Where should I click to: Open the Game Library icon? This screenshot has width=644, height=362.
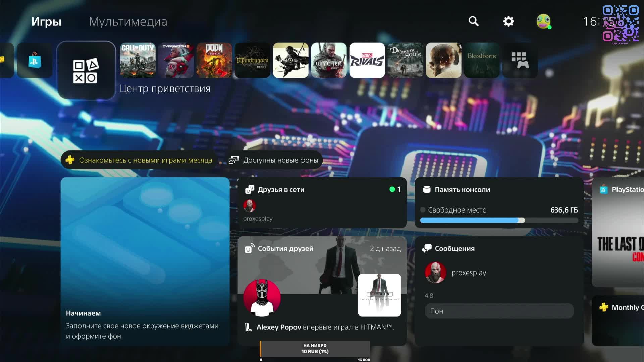pyautogui.click(x=520, y=60)
